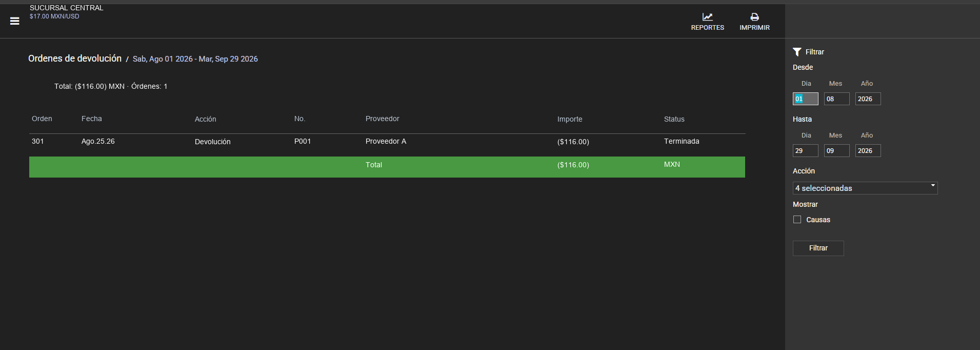Select the Hasta day field showing 29
This screenshot has height=350, width=980.
805,151
